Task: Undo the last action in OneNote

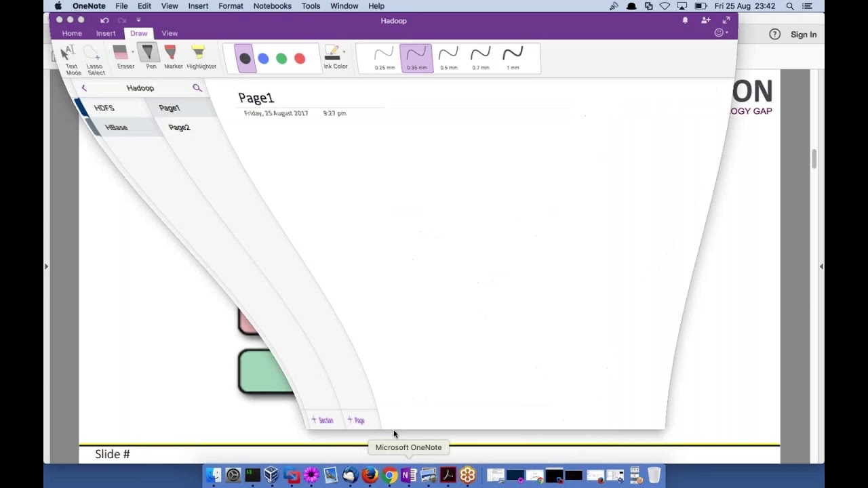Action: click(x=104, y=20)
